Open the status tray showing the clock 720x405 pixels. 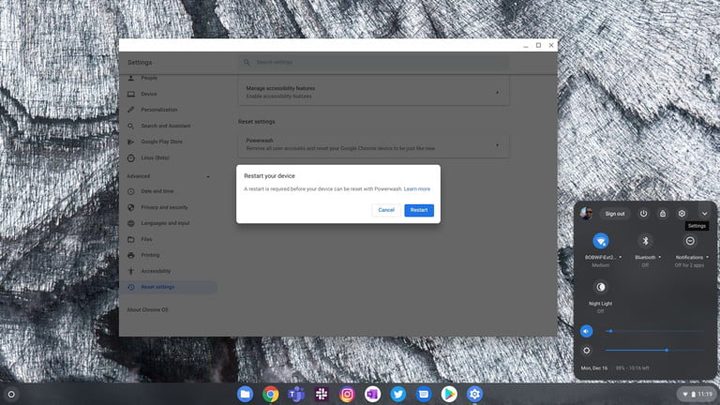pos(697,394)
